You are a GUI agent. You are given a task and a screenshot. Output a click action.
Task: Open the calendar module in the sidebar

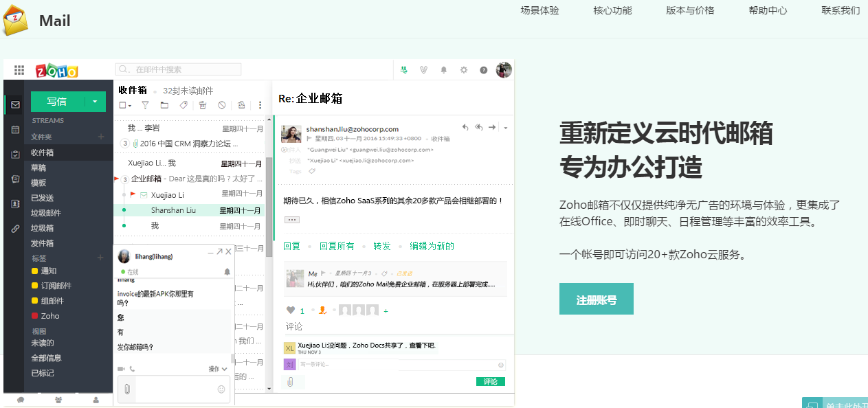(x=15, y=129)
